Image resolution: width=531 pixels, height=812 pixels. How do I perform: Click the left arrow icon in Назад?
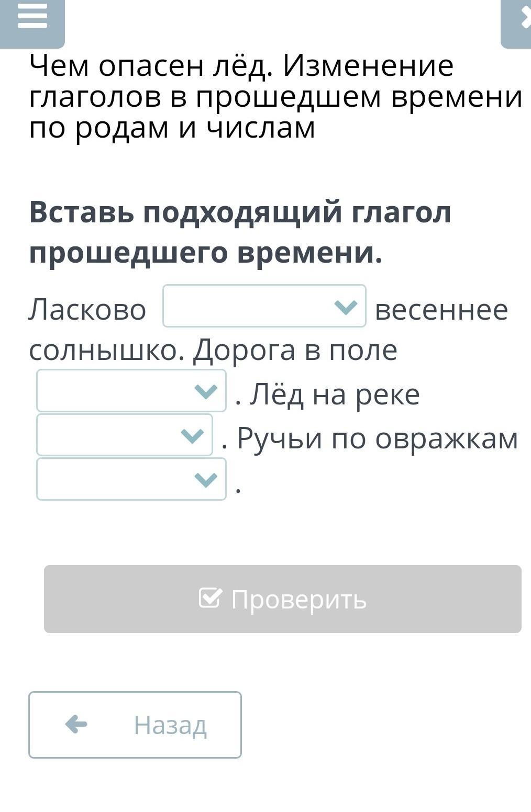[x=76, y=725]
